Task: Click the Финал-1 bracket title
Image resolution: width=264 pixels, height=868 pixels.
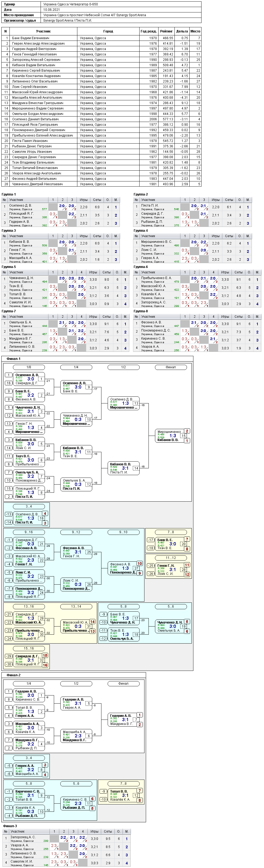Action: 14,359
